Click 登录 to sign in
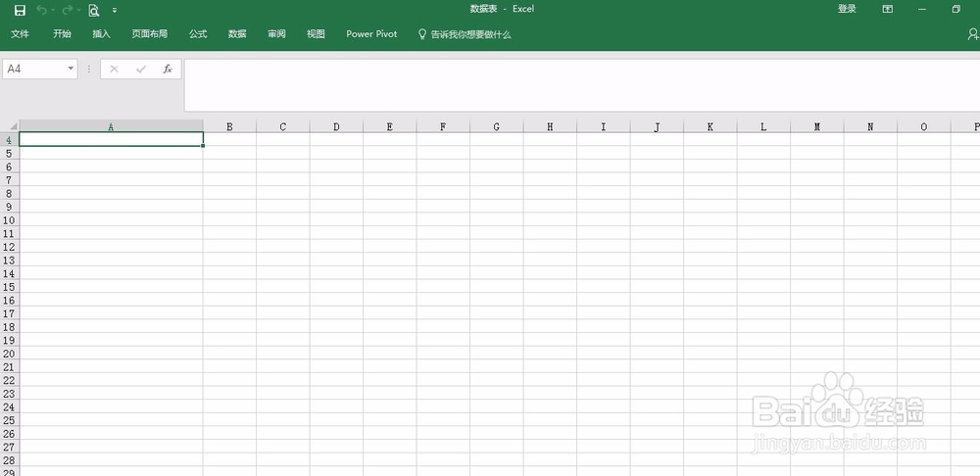The height and width of the screenshot is (476, 980). coord(847,9)
